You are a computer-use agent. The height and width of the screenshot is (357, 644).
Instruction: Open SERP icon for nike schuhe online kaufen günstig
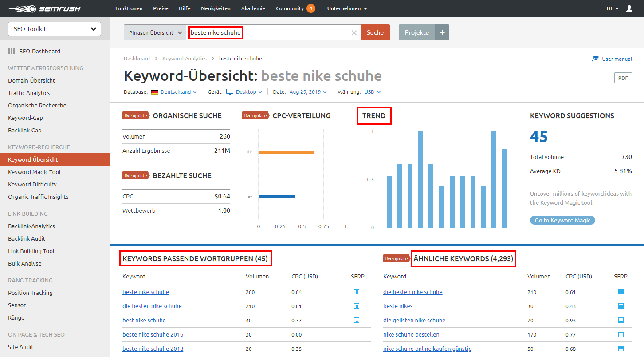tap(621, 349)
